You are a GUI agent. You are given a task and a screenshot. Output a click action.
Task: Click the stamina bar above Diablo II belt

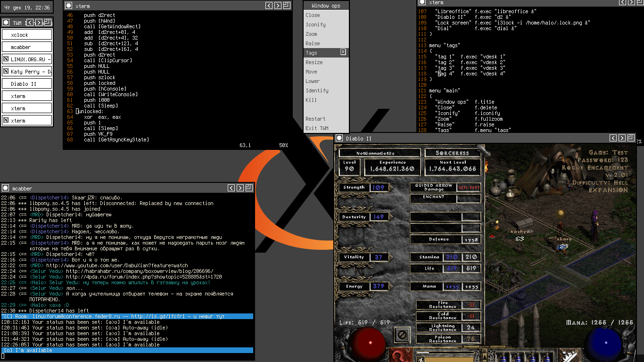point(445,352)
